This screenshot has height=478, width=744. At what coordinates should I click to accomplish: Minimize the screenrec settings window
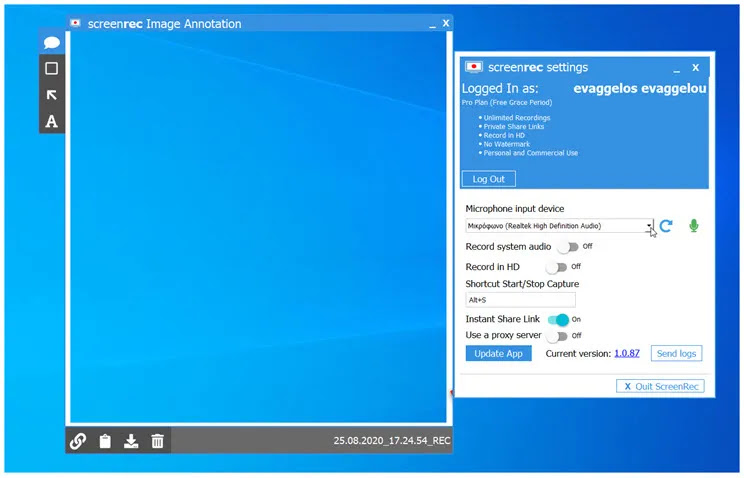coord(677,69)
